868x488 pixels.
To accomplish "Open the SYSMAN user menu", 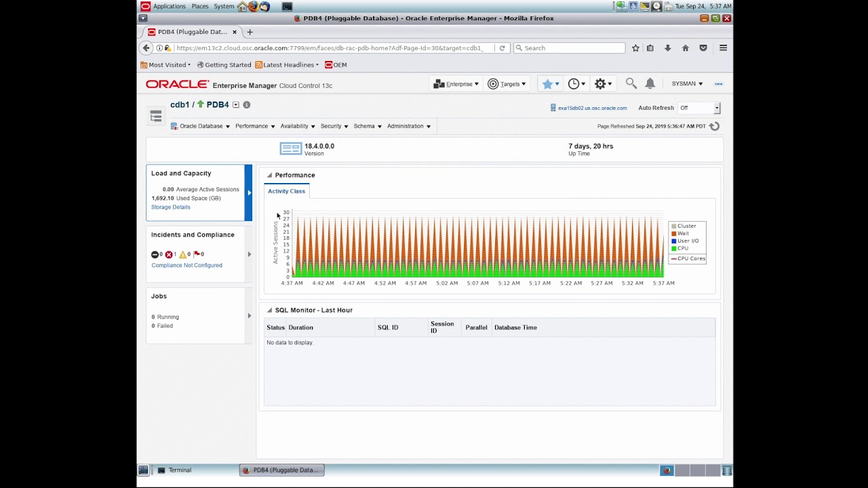I will [x=687, y=84].
